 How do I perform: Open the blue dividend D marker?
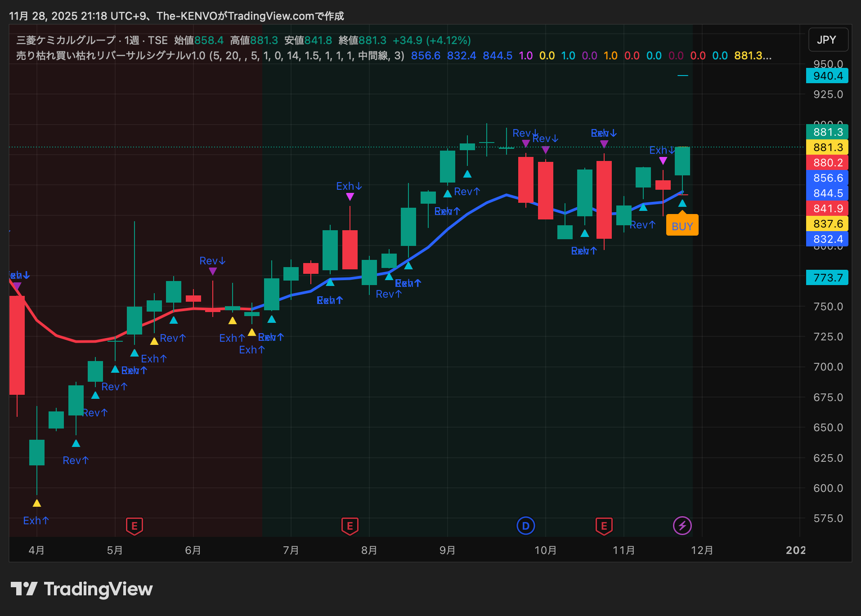click(525, 526)
